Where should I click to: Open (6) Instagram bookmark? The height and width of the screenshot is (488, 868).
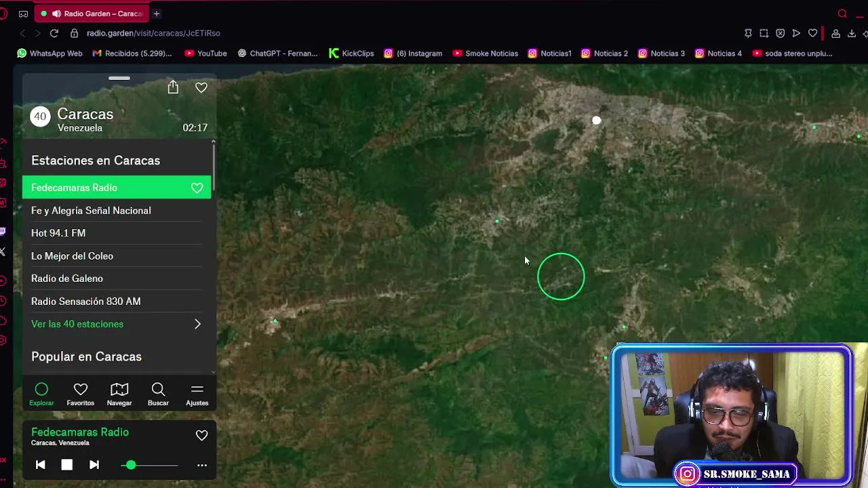[x=413, y=54]
